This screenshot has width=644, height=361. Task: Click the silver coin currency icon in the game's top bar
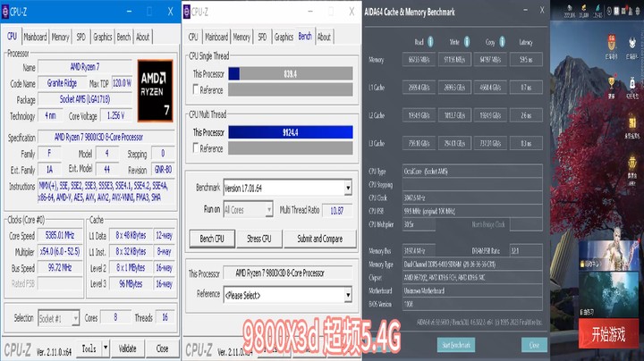pyautogui.click(x=570, y=8)
